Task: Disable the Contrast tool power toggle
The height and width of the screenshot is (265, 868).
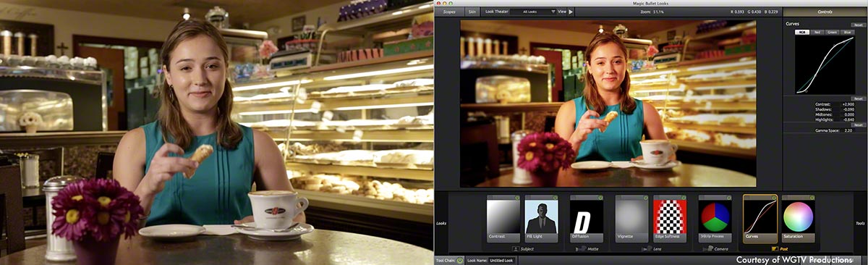Action: click(517, 198)
